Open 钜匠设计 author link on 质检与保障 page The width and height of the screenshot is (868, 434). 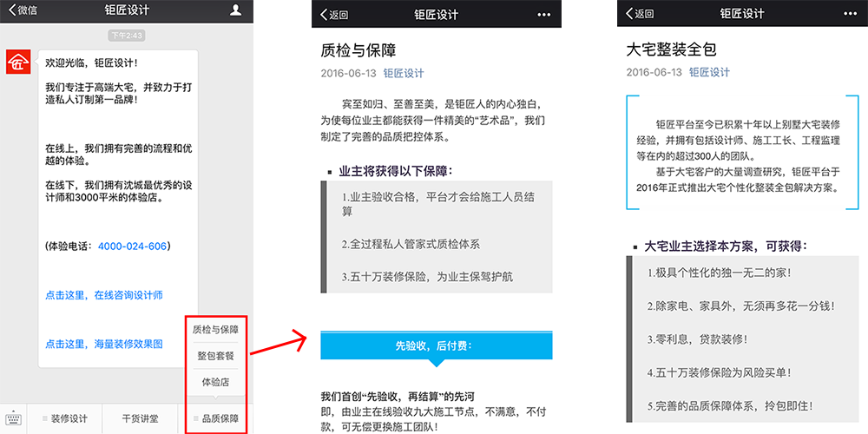[x=404, y=73]
